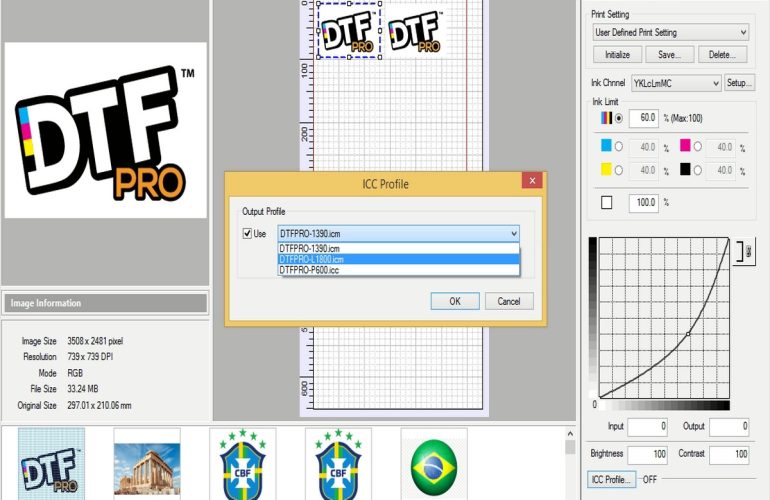
Task: Select the yellow ink limit radio button
Action: pyautogui.click(x=619, y=170)
